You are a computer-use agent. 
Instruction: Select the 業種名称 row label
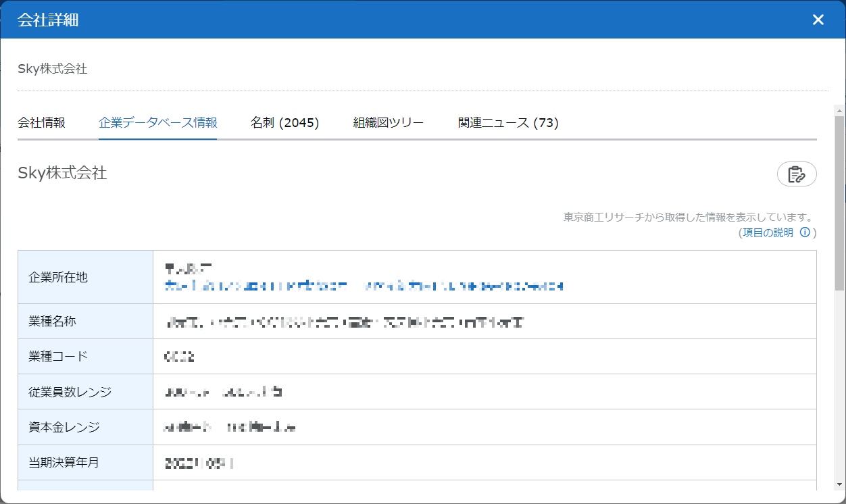(52, 322)
